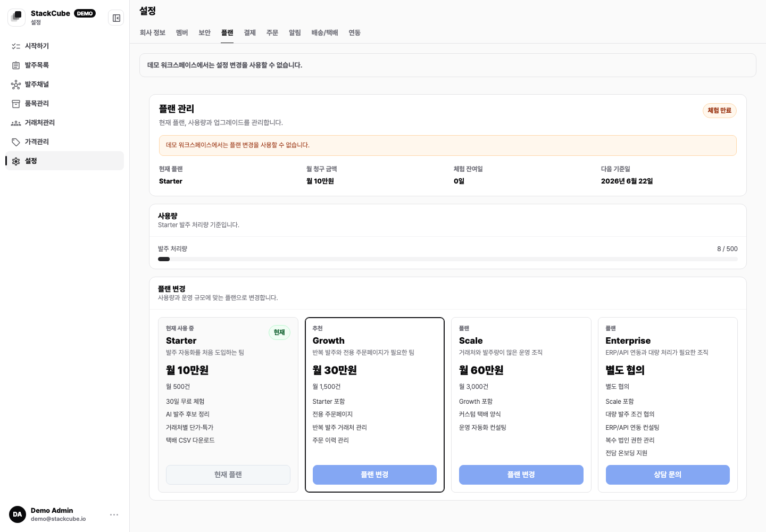Click the 현재 플랜 button on Starter card
Viewport: 766px width, 532px height.
pos(228,475)
